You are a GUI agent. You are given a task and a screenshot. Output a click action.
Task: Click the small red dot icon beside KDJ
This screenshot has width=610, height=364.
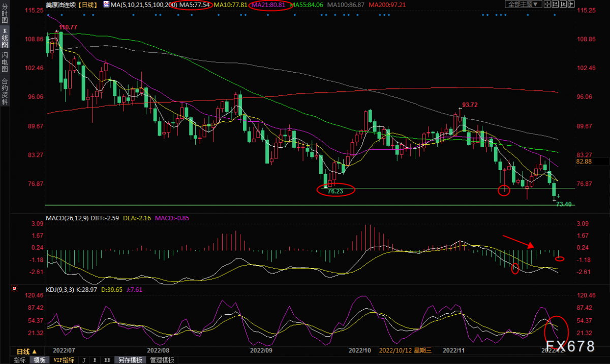[14, 288]
